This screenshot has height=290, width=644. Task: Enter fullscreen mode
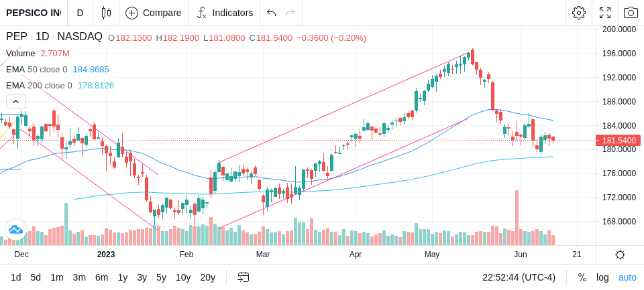pyautogui.click(x=605, y=13)
